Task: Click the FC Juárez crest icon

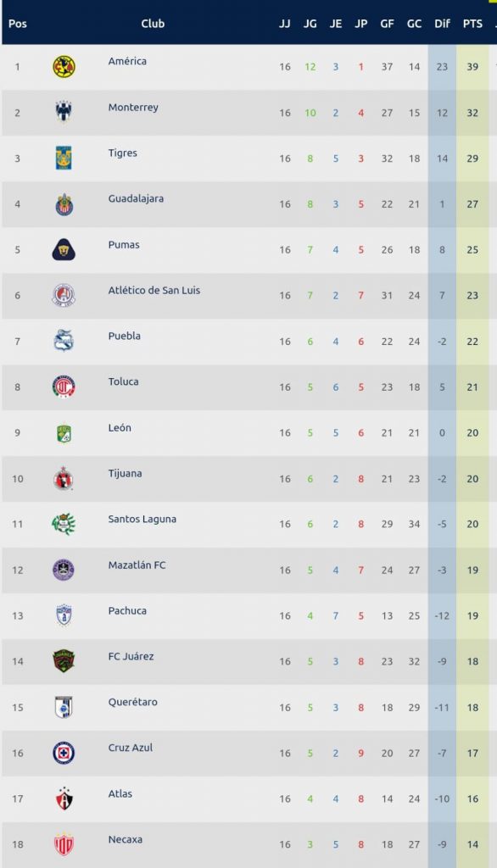Action: [x=64, y=661]
